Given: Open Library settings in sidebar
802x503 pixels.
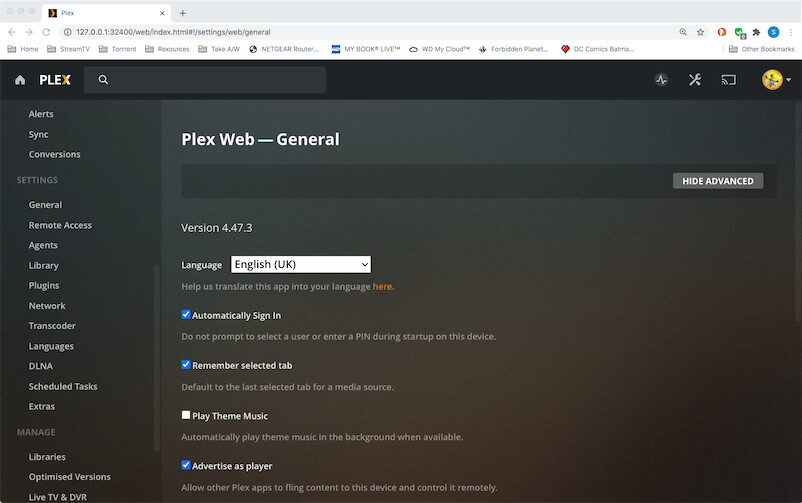Looking at the screenshot, I should pyautogui.click(x=43, y=266).
